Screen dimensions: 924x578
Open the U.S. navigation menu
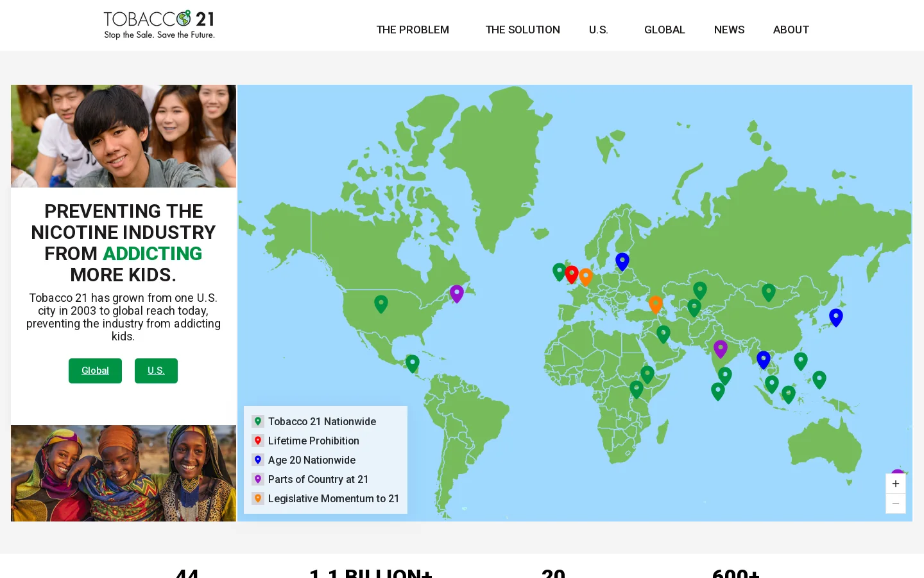pos(599,30)
